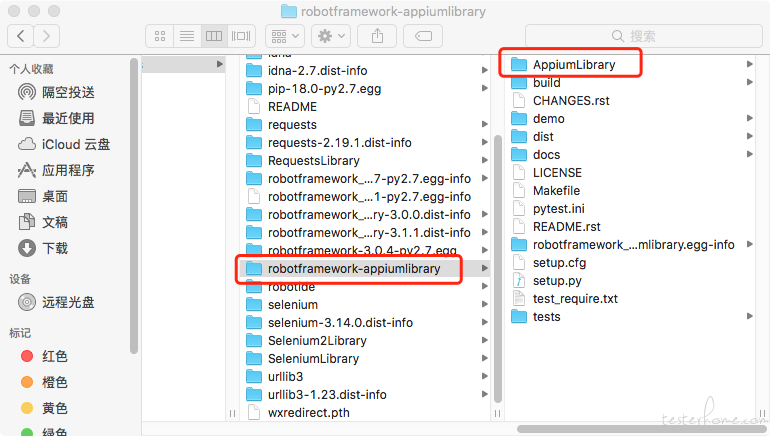The image size is (770, 436).
Task: Go back to previous folder
Action: [x=21, y=36]
